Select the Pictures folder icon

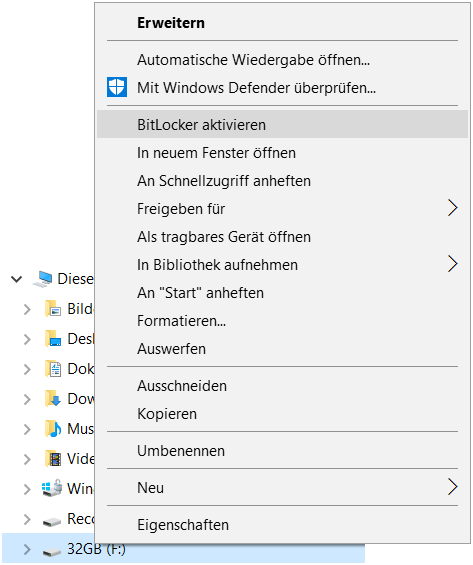pos(53,309)
